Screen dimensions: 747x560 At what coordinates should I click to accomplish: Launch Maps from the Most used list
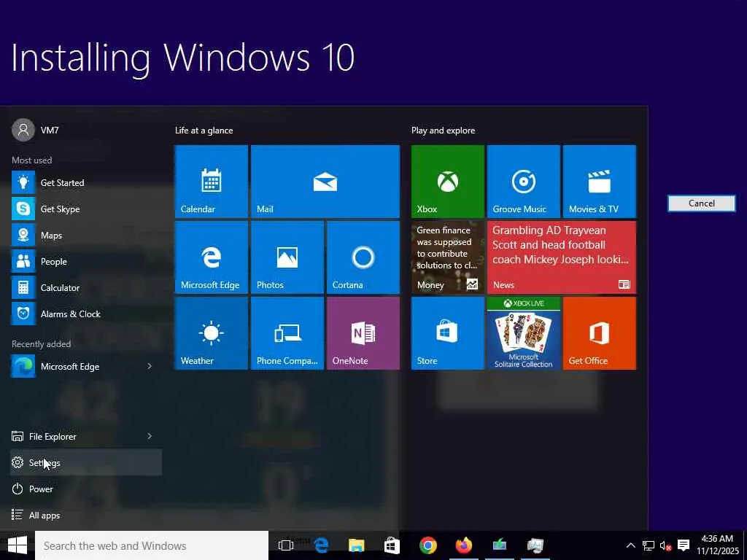click(x=86, y=236)
